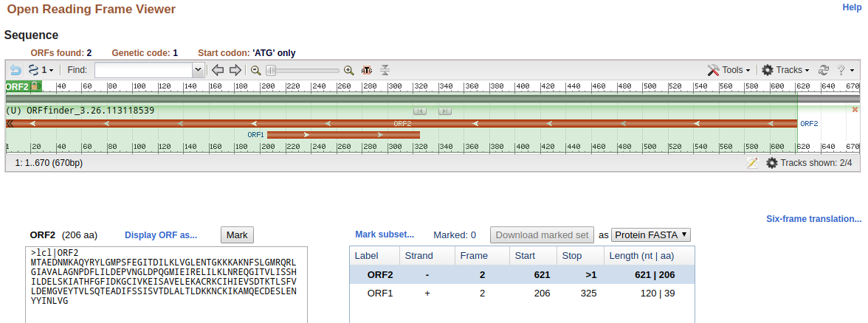Zoom in with the plus magnifier

click(348, 70)
